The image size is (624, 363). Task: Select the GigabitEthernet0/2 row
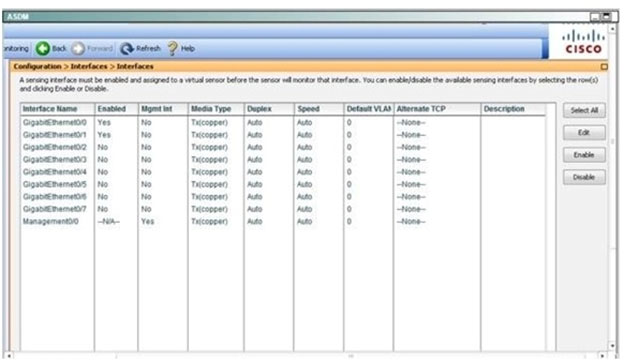pos(283,147)
